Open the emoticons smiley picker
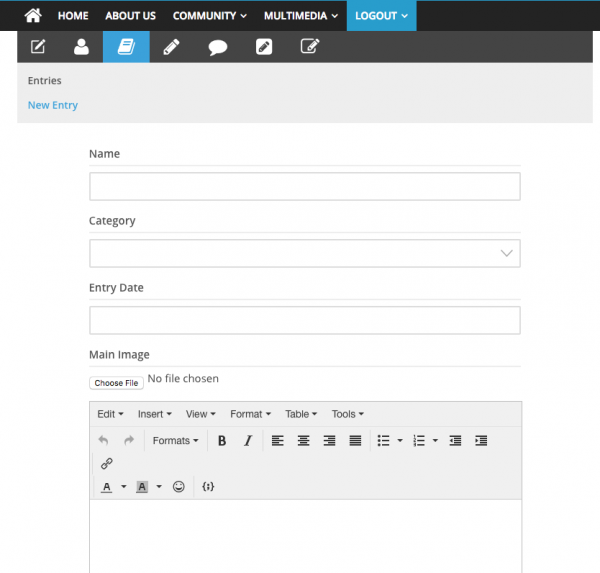This screenshot has width=600, height=573. click(x=179, y=487)
